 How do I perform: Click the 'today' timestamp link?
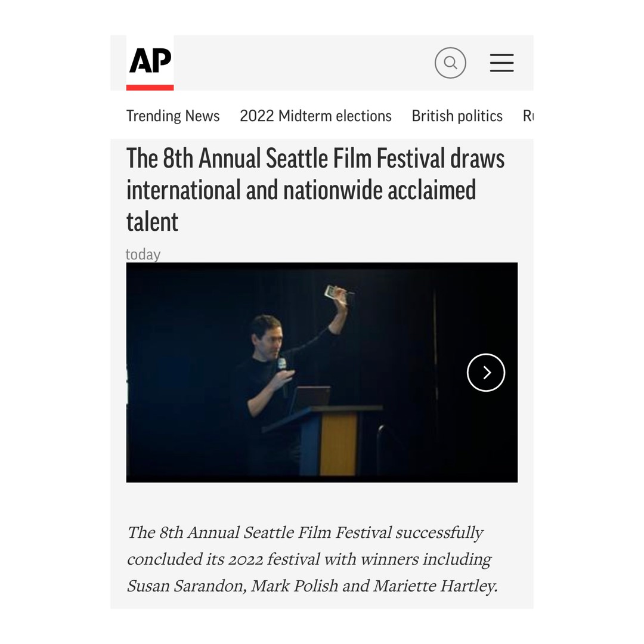point(143,254)
